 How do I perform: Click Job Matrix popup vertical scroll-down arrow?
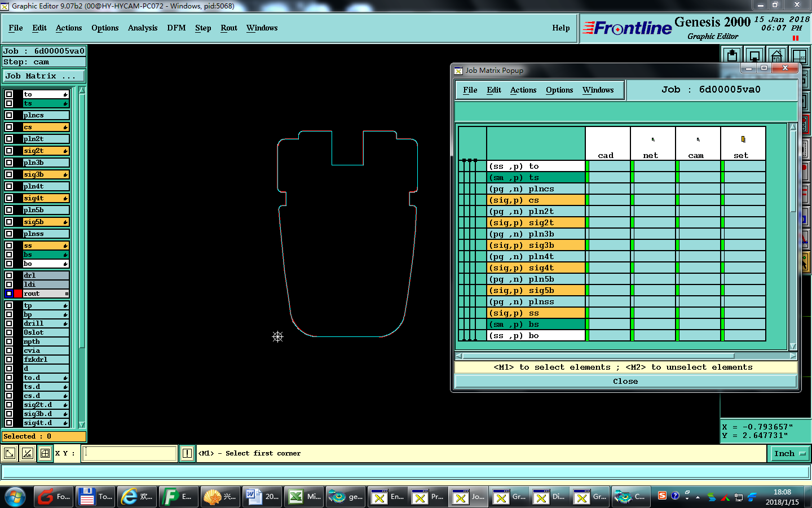(793, 347)
